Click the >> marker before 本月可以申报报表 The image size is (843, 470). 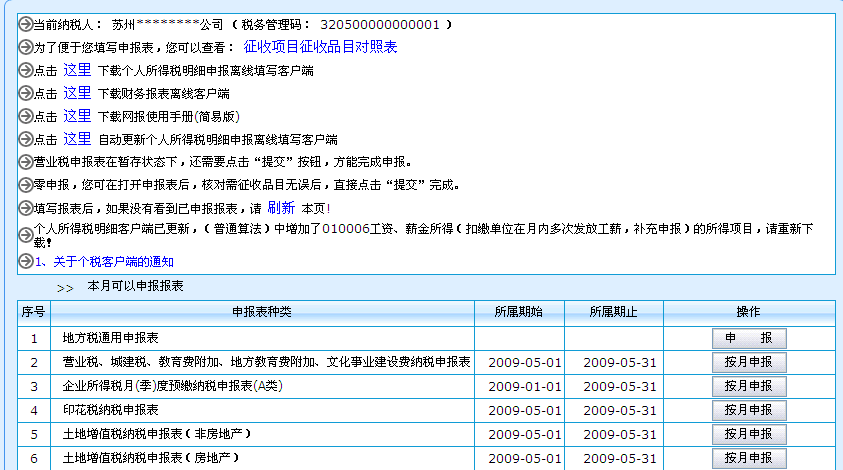tap(65, 289)
